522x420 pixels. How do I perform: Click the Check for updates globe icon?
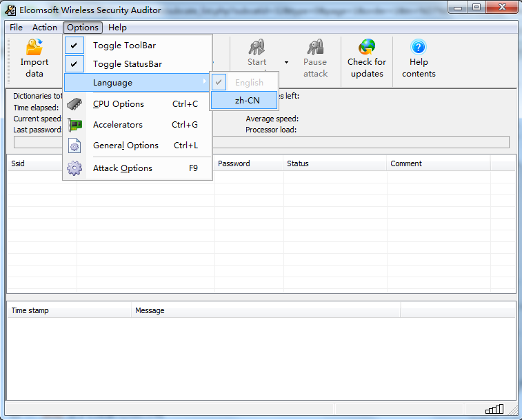pyautogui.click(x=367, y=47)
